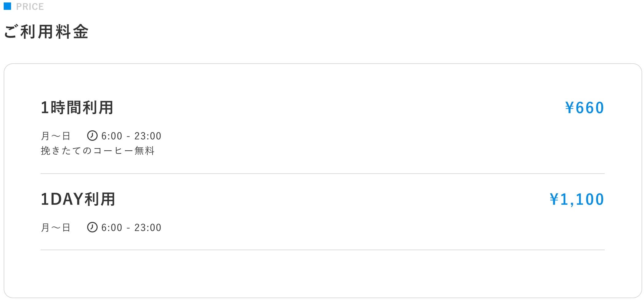The width and height of the screenshot is (644, 300).
Task: Click the yen symbol in ¥660
Action: click(x=569, y=108)
